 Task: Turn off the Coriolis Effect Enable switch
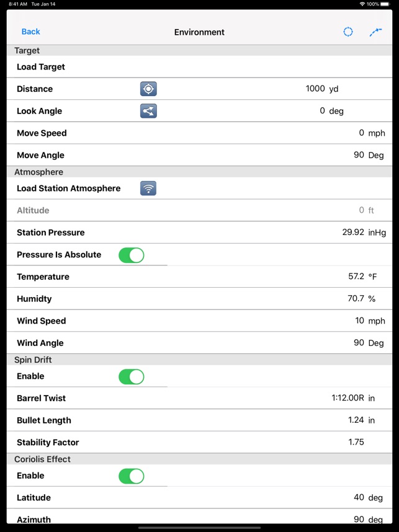[x=132, y=476]
